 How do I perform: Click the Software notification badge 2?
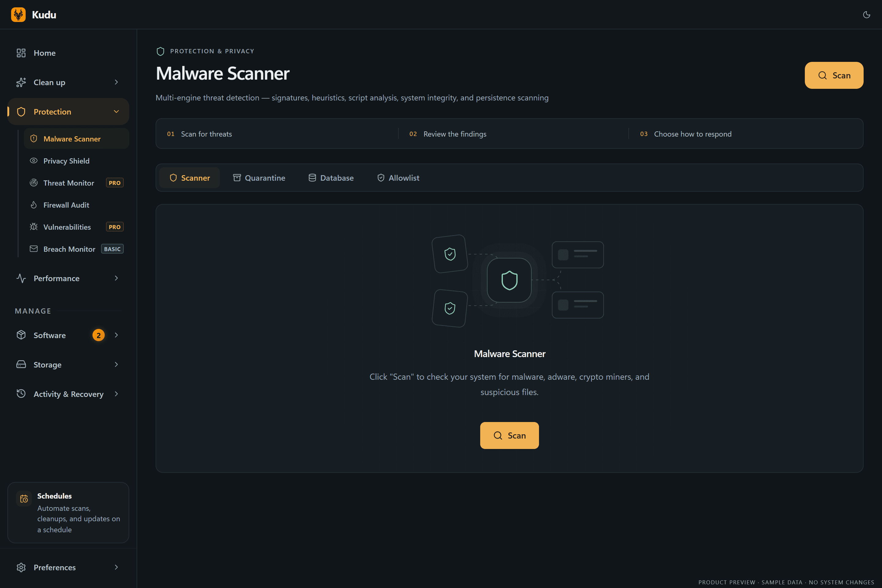click(99, 335)
